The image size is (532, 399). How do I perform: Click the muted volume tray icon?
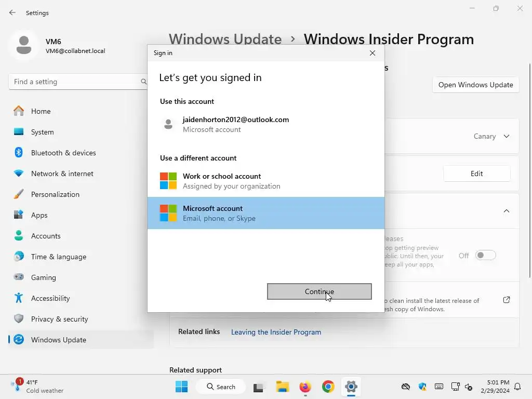pyautogui.click(x=469, y=387)
